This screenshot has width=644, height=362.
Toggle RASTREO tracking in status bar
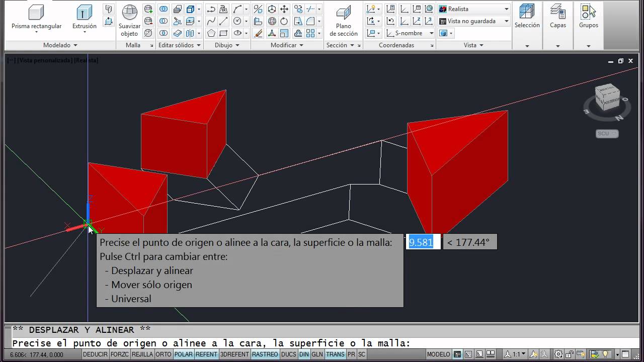click(x=265, y=354)
